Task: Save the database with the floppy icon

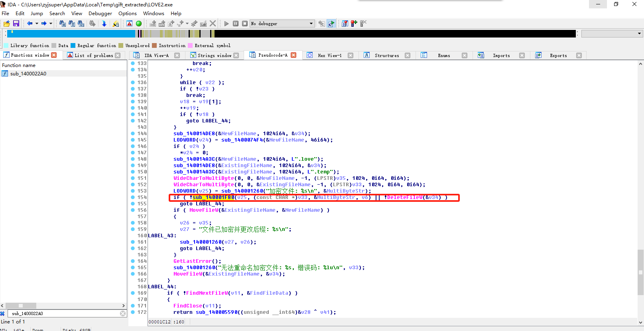Action: click(16, 24)
